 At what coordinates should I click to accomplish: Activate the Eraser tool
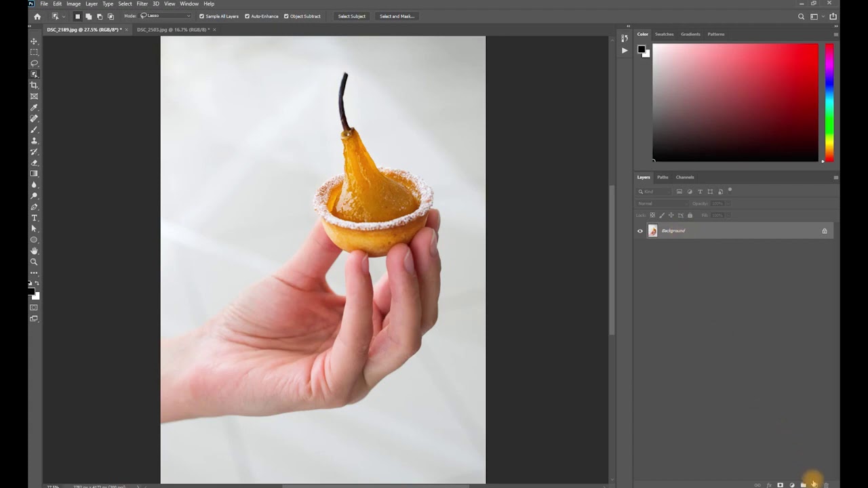click(34, 163)
